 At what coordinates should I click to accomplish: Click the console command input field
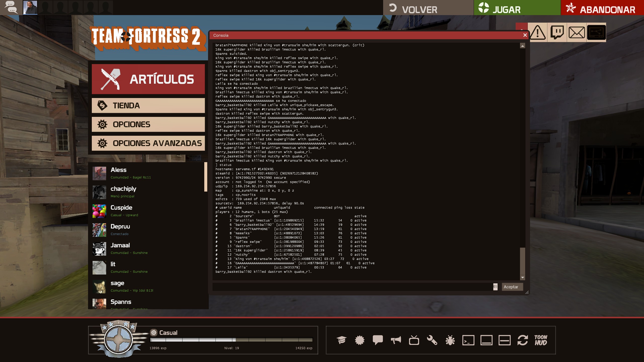pos(352,287)
